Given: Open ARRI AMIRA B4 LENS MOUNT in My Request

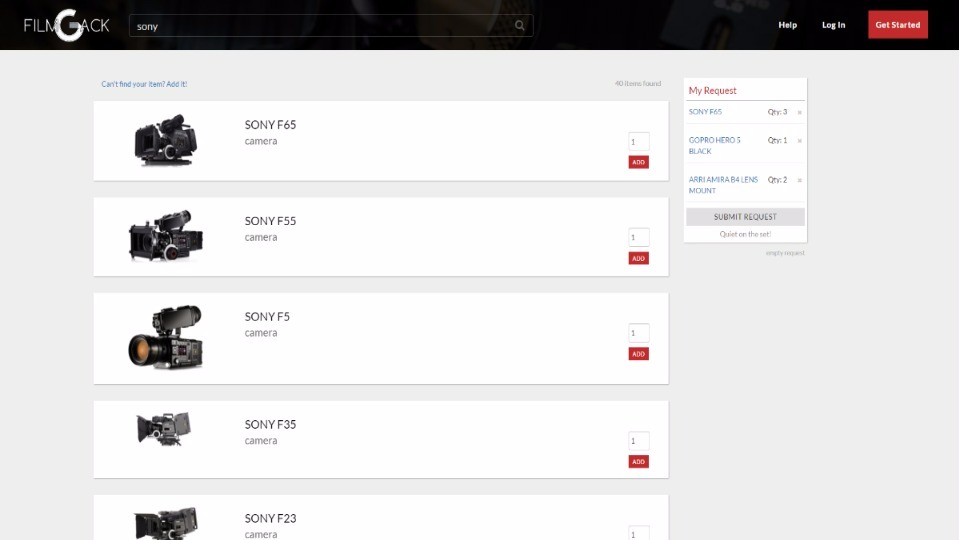Looking at the screenshot, I should coord(723,185).
